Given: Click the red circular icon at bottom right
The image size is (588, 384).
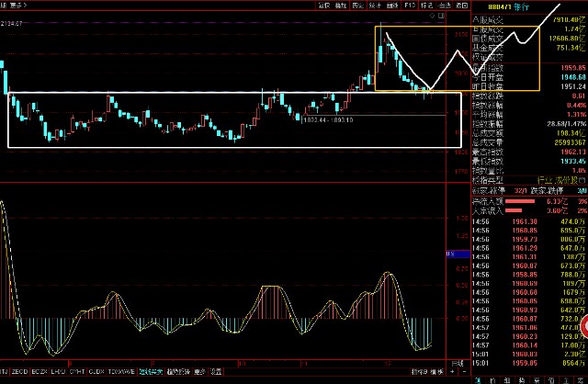Looking at the screenshot, I should (582, 326).
